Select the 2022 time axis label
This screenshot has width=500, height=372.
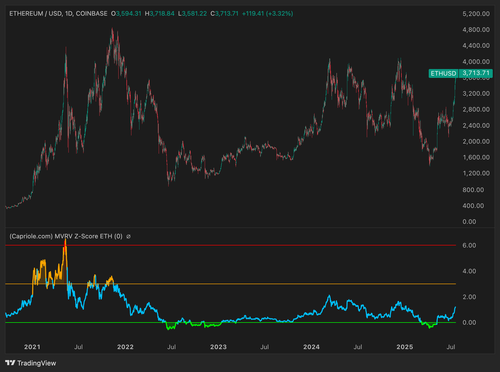(x=125, y=347)
